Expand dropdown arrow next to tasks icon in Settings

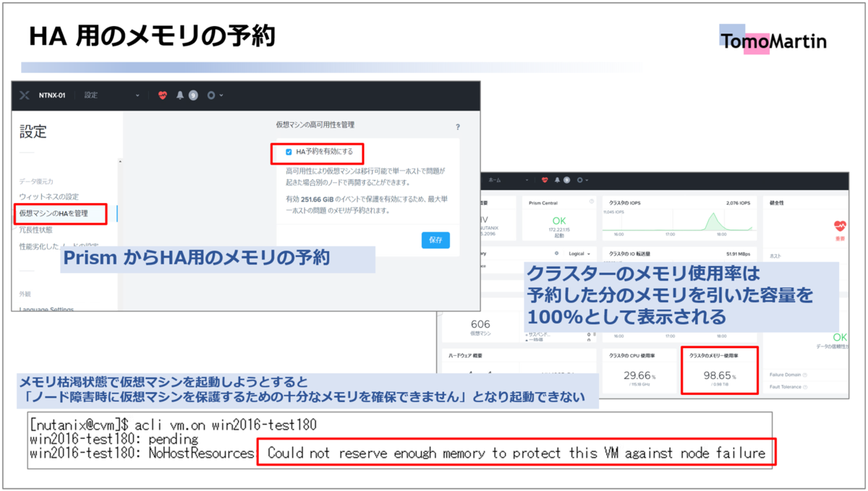pyautogui.click(x=221, y=95)
